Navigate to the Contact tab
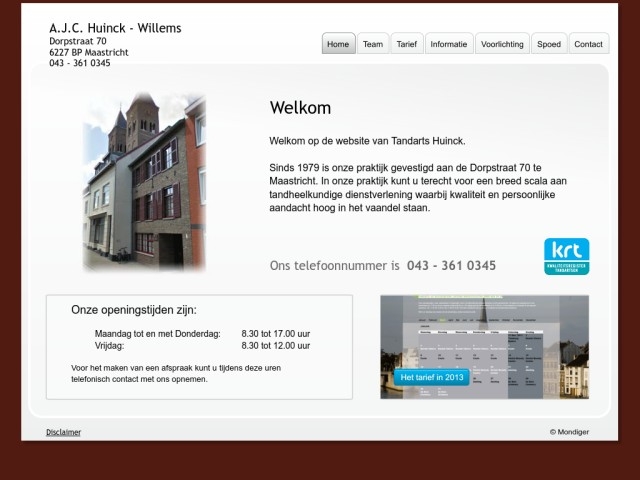The height and width of the screenshot is (480, 640). point(588,44)
